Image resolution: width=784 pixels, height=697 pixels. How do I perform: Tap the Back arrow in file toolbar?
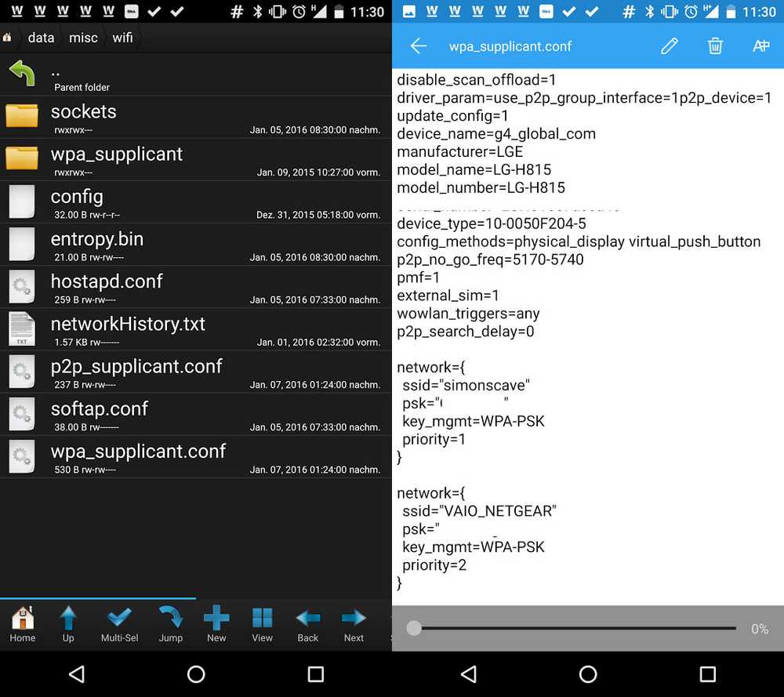pyautogui.click(x=308, y=623)
